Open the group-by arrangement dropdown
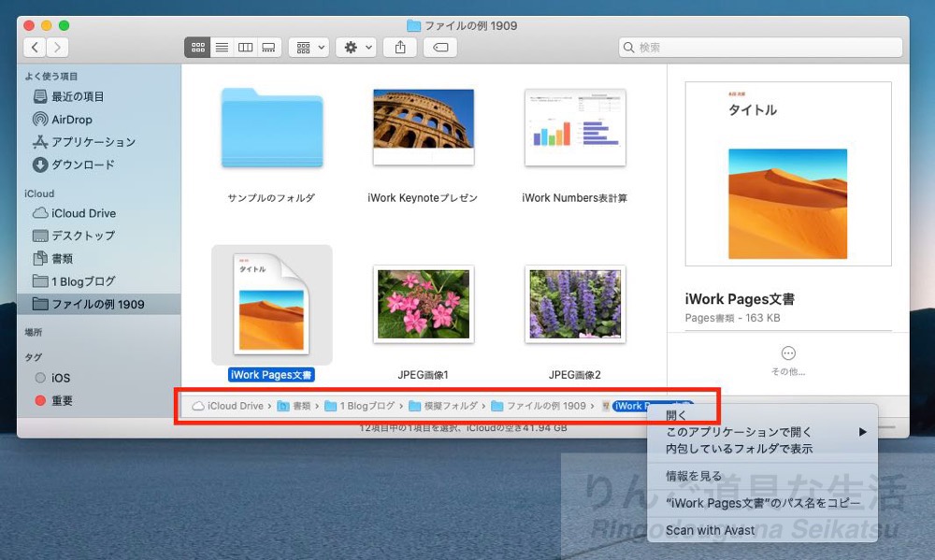 [x=309, y=47]
